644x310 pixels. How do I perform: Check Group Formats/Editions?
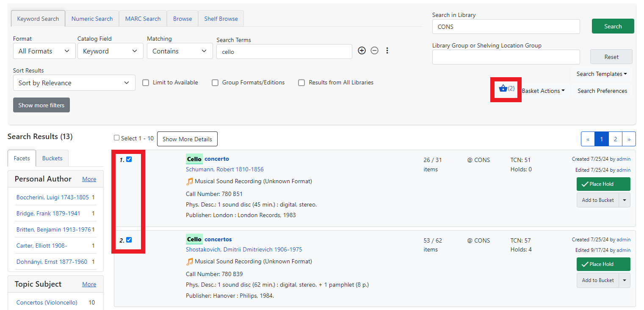[x=215, y=82]
